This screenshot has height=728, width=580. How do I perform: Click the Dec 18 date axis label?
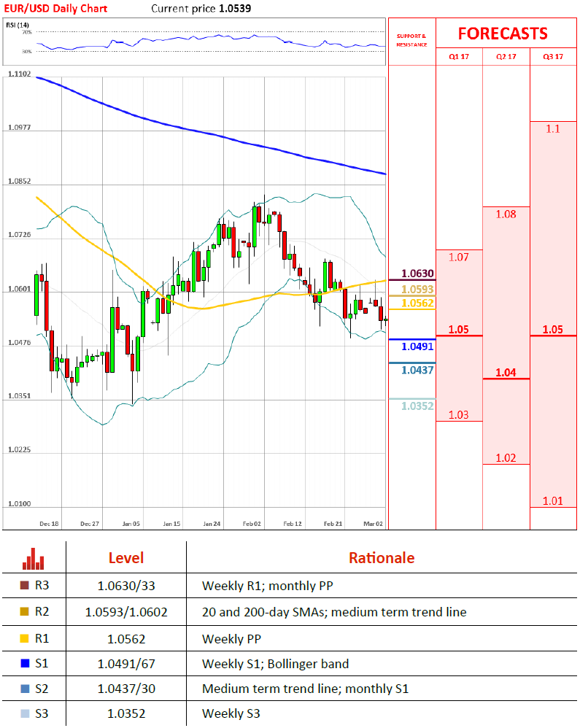[49, 524]
